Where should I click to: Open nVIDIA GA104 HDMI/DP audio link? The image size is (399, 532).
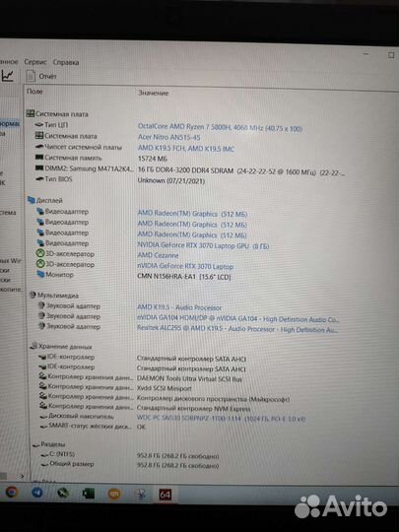tap(237, 319)
